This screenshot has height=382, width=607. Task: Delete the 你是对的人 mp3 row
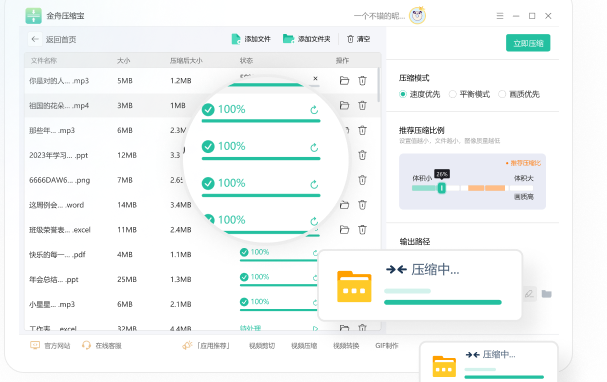(x=362, y=81)
